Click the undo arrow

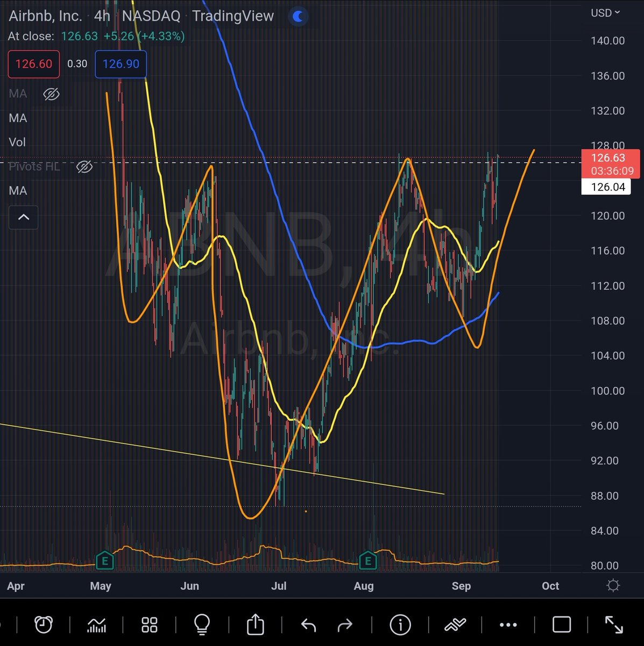click(308, 625)
